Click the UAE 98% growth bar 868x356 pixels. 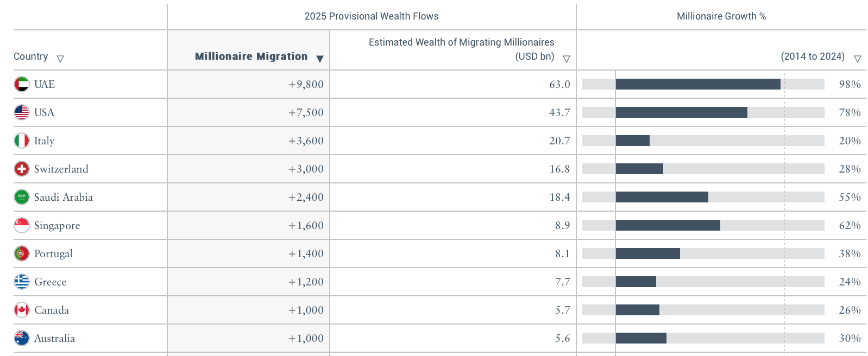coord(698,84)
